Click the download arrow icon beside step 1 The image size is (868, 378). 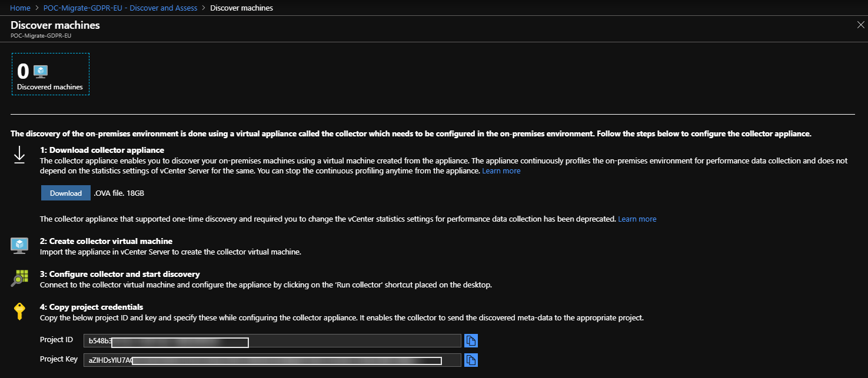(x=19, y=156)
